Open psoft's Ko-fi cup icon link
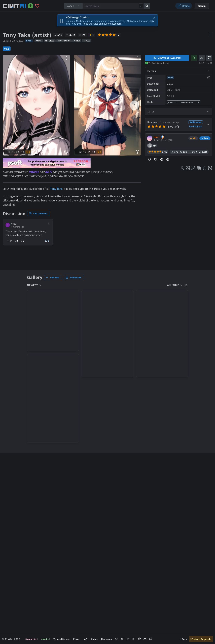 click(x=156, y=159)
